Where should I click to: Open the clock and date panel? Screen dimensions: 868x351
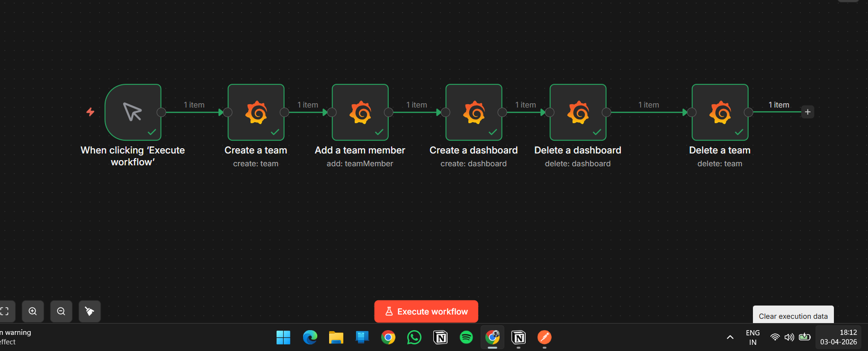pyautogui.click(x=839, y=337)
